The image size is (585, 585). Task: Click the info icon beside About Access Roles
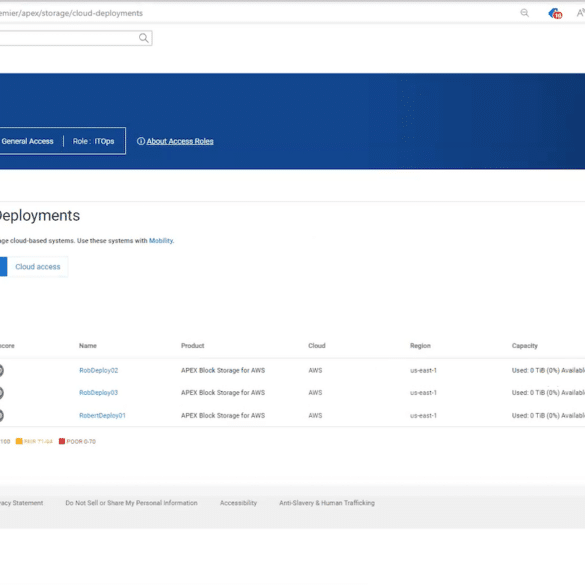(x=141, y=141)
